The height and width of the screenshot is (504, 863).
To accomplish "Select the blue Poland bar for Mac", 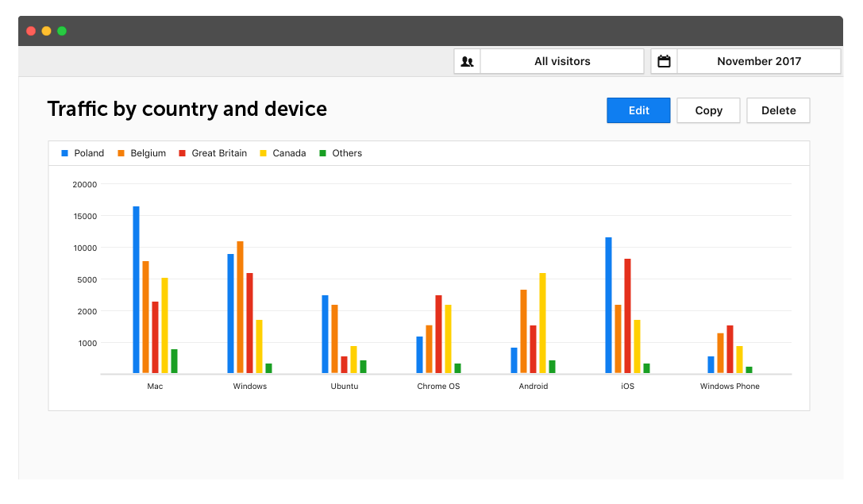I will [136, 290].
